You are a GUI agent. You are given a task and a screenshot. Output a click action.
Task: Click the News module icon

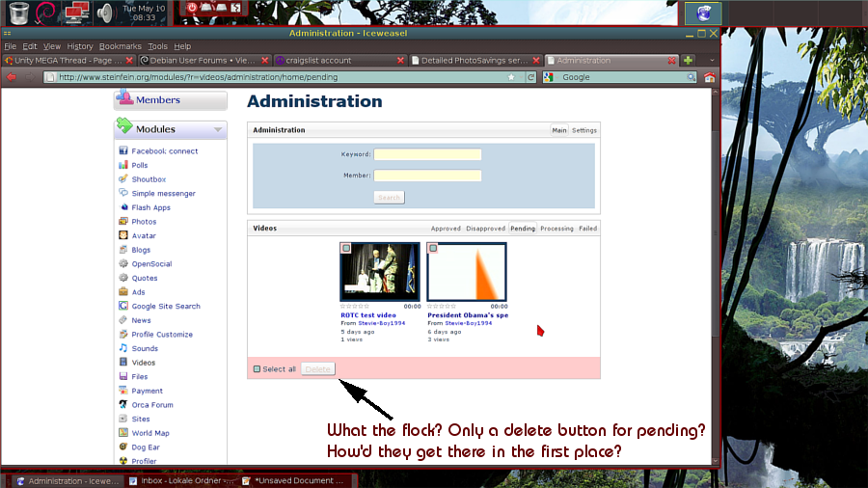click(122, 320)
